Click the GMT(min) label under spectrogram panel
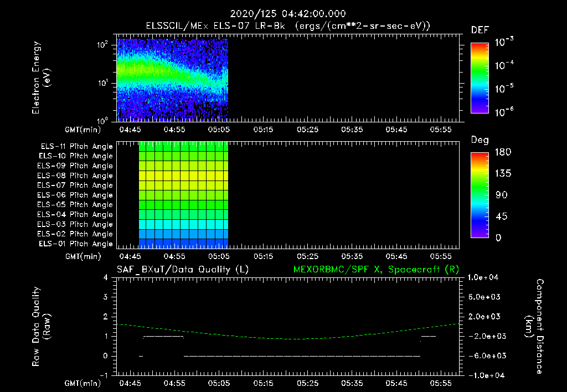Screen dimensions: 567x392 [x=83, y=130]
